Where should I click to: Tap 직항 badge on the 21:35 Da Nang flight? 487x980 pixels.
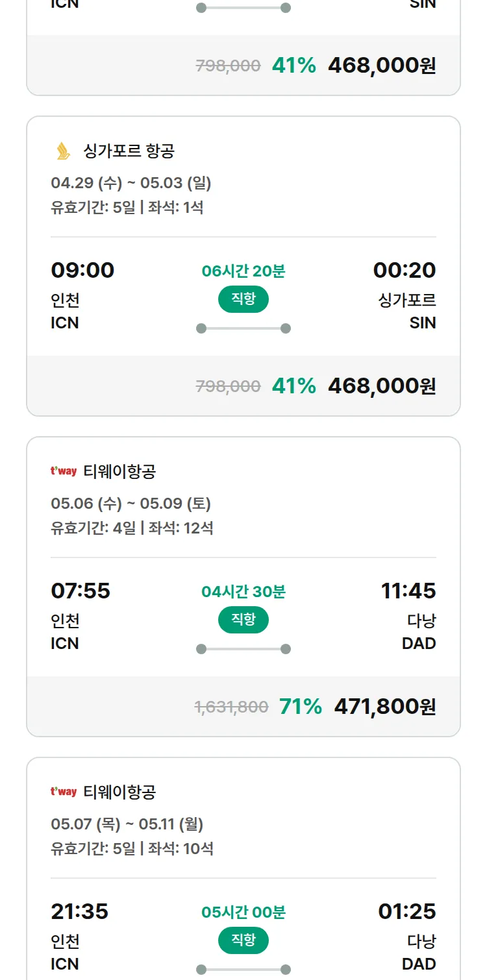(243, 940)
